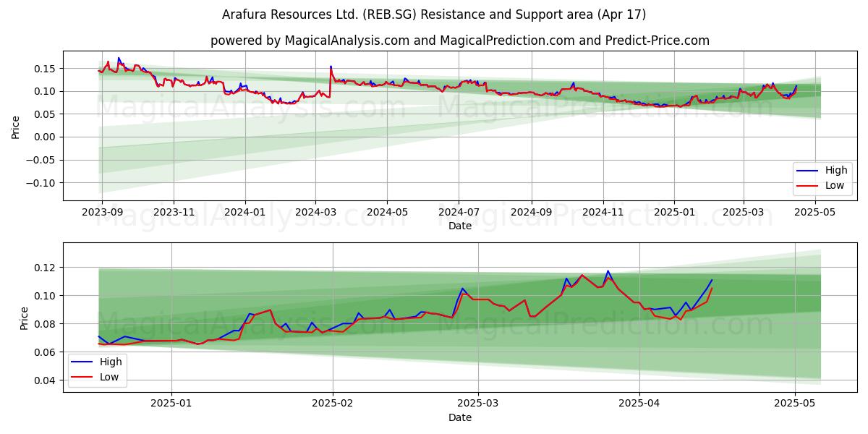Click the '2024-07' x-axis label
The image size is (868, 434).
click(x=459, y=213)
